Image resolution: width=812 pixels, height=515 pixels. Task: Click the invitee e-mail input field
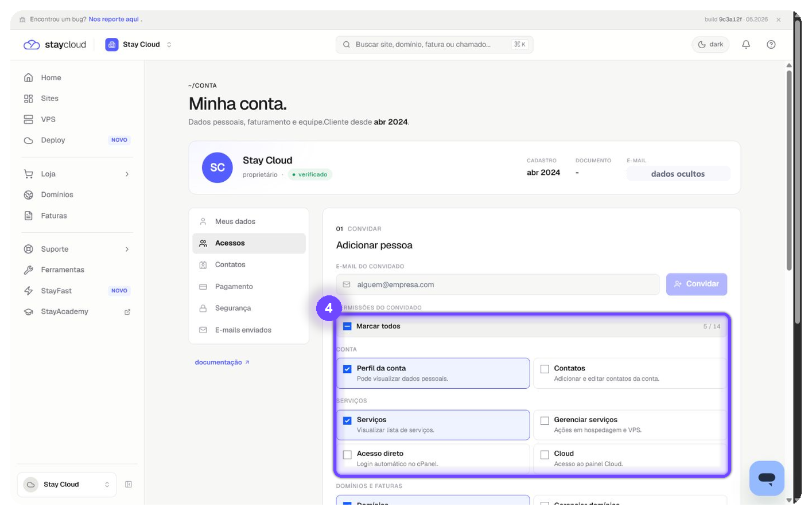pyautogui.click(x=498, y=284)
